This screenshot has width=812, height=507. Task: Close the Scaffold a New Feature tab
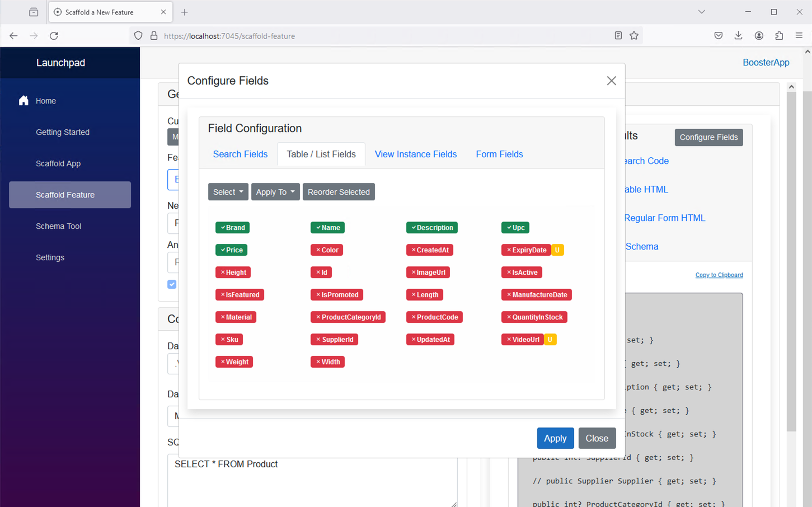[163, 12]
